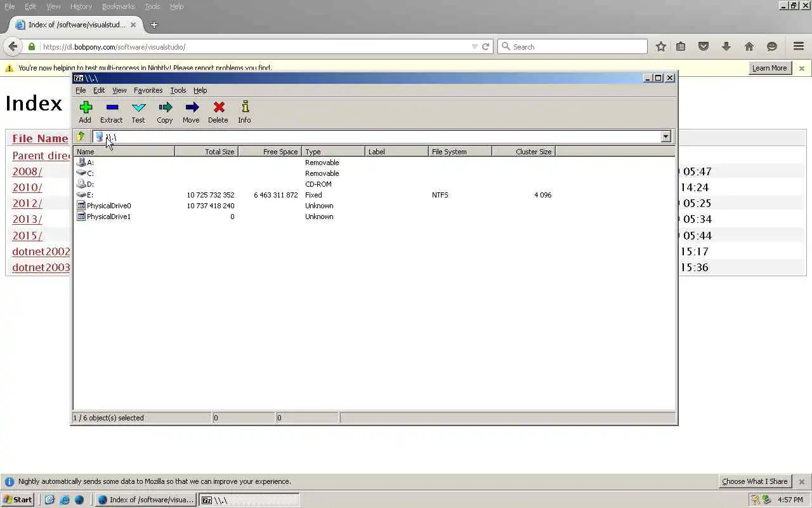This screenshot has width=812, height=508.
Task: Select the E: fixed drive
Action: pos(85,195)
